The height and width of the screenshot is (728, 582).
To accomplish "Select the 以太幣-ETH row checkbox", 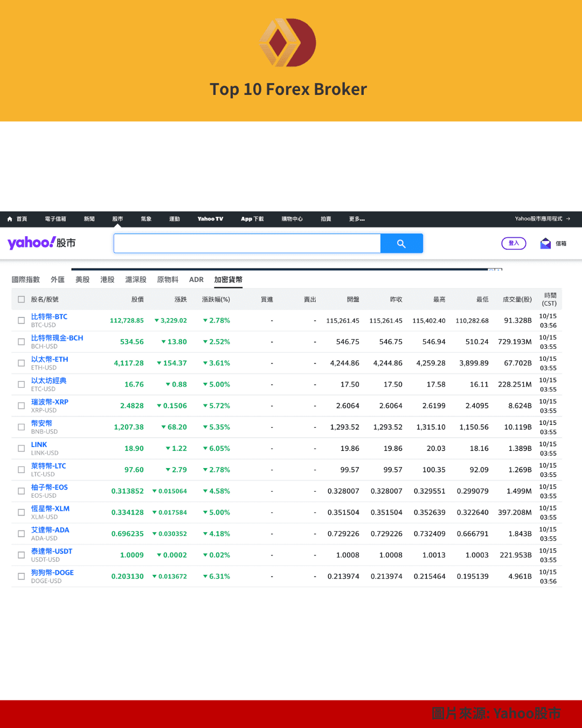I will (x=22, y=363).
